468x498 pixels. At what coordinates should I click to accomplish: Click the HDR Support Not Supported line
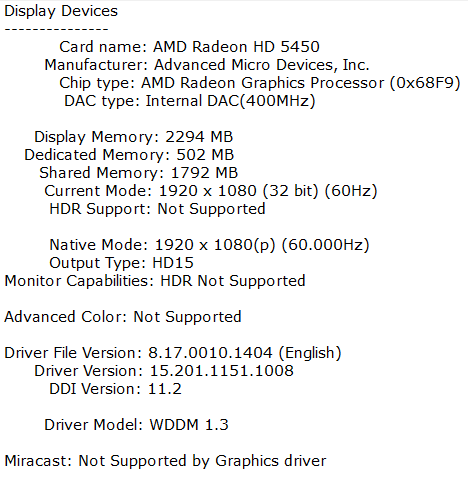(157, 209)
